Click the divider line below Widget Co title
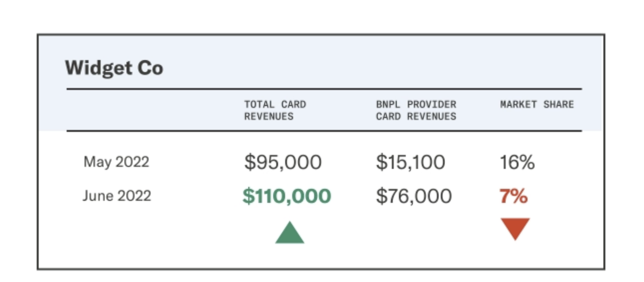Image resolution: width=644 pixels, height=282 pixels. point(324,89)
